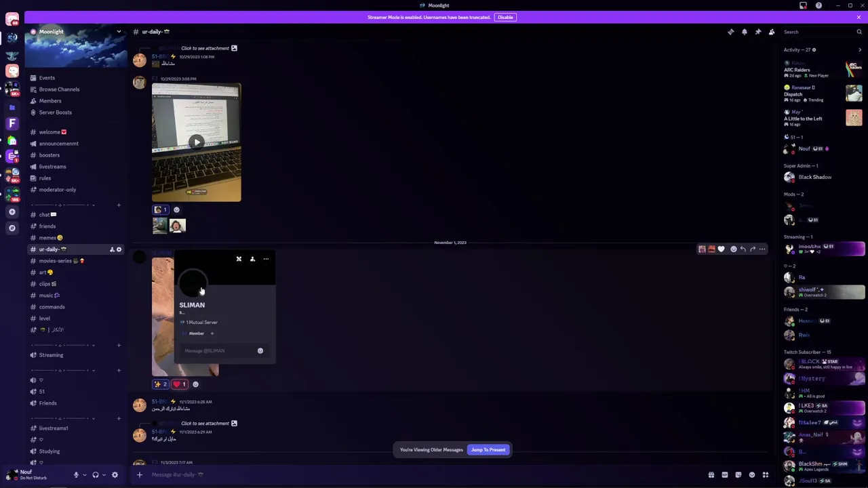Screen dimensions: 868x488
Task: Open microphone input options dropdown
Action: [x=84, y=475]
